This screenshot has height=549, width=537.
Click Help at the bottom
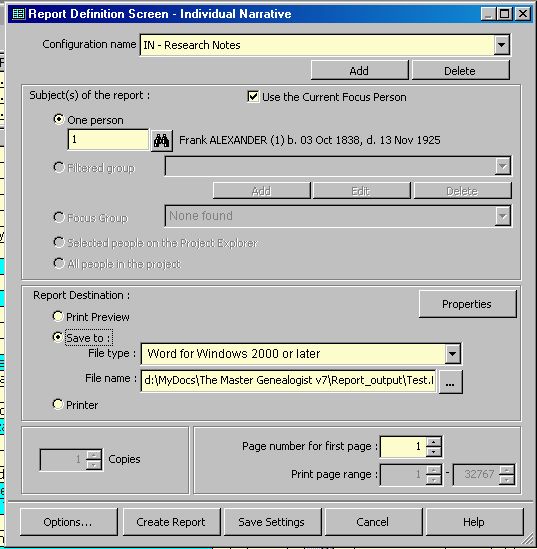[x=474, y=522]
